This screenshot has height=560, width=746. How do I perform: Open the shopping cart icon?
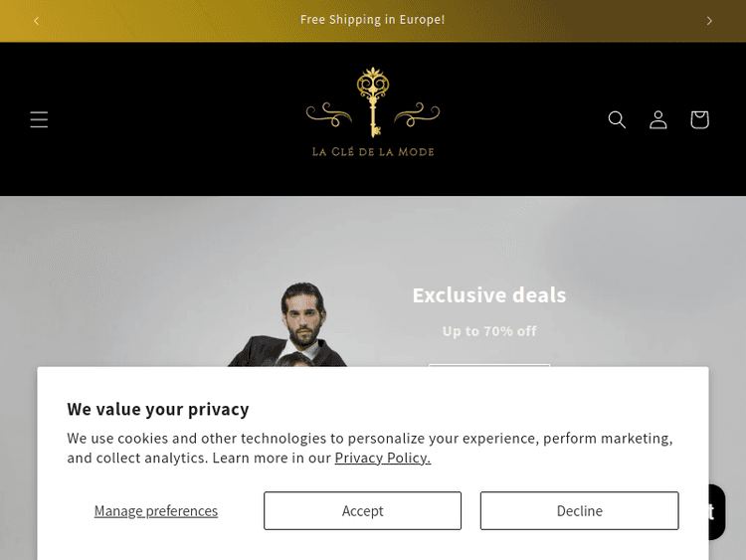pos(699,119)
